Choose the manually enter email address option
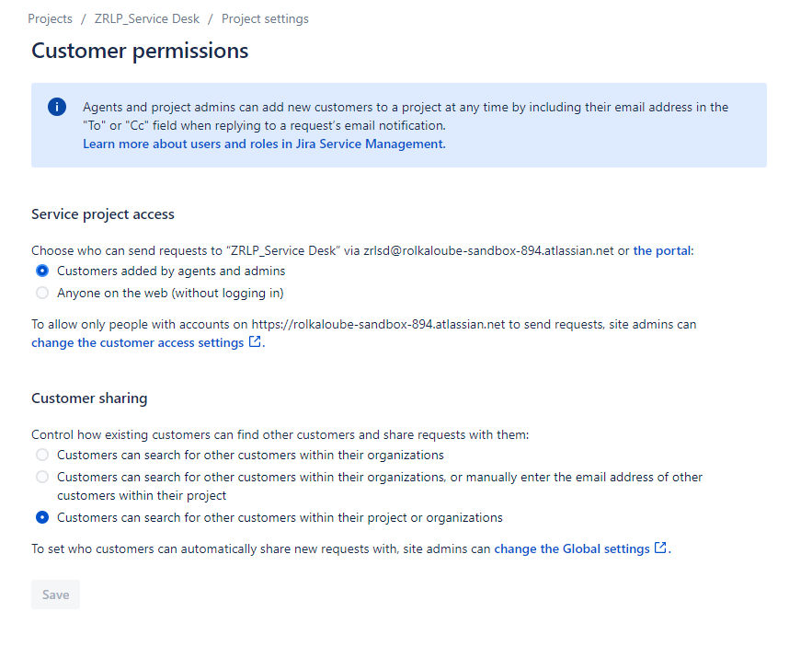Viewport: 812px width, 658px height. click(x=41, y=477)
